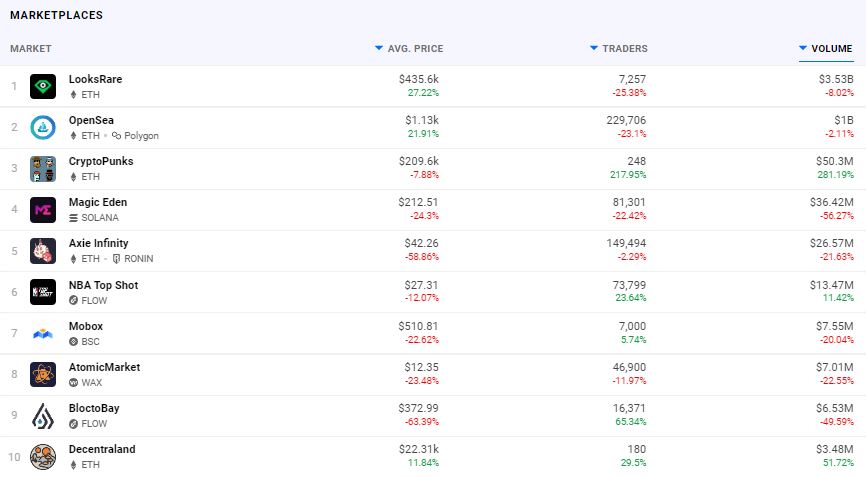
Task: Open the BloctoBay name link
Action: point(94,408)
